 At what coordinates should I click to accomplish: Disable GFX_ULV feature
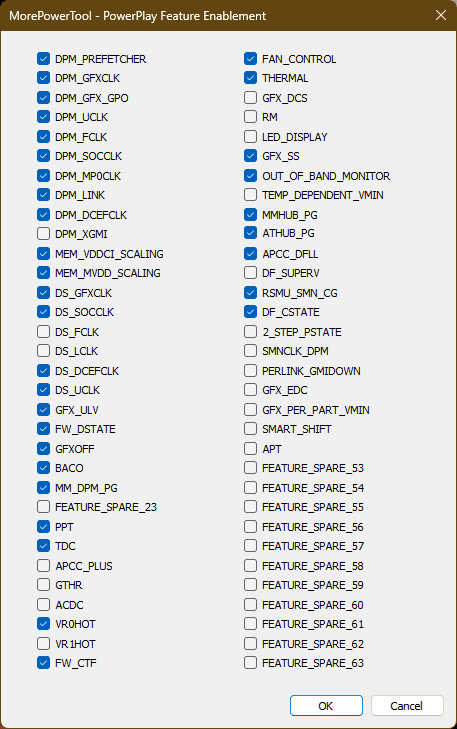43,410
